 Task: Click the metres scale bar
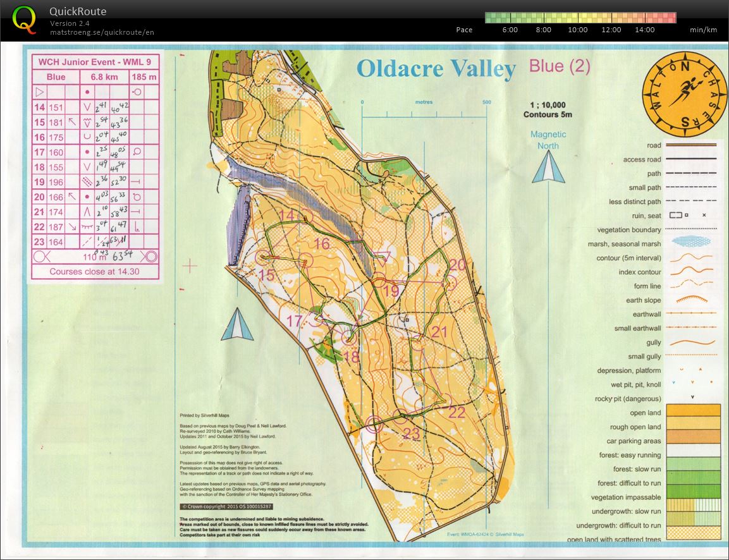pyautogui.click(x=424, y=110)
